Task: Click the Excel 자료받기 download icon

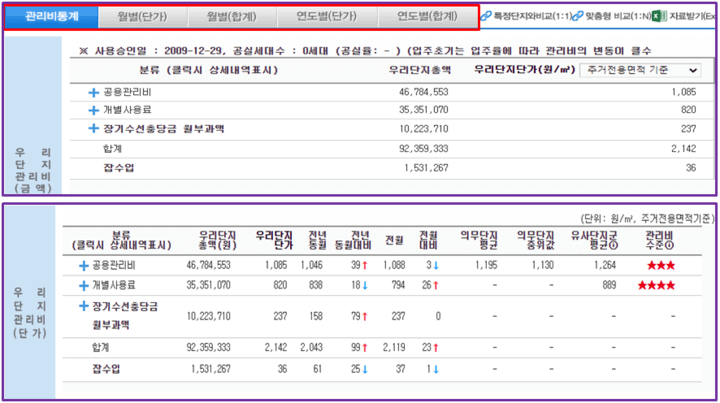Action: point(659,16)
